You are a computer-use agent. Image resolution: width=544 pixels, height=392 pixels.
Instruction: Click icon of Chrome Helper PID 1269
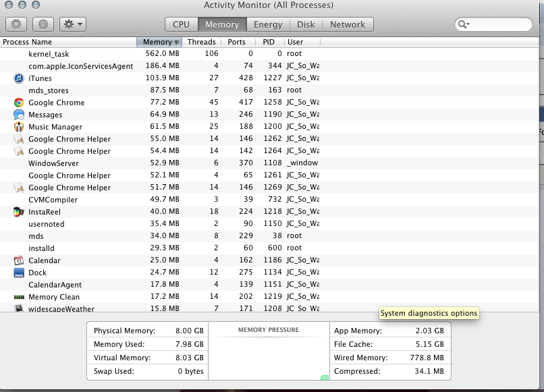coord(19,188)
